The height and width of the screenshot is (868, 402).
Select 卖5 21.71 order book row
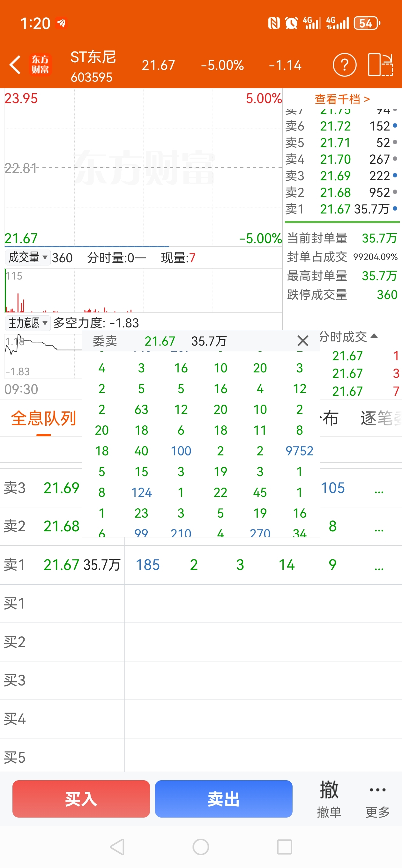342,143
